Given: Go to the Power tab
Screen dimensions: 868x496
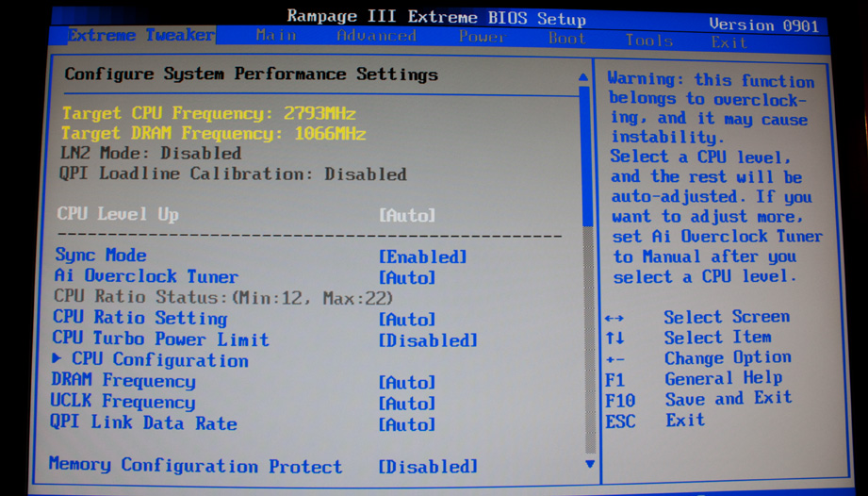Looking at the screenshot, I should tap(483, 37).
